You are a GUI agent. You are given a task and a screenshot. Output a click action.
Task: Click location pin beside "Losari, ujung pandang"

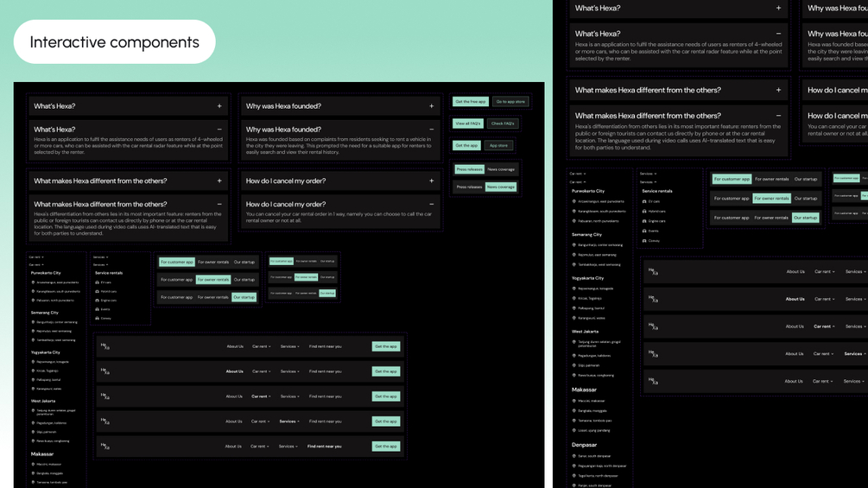pos(574,430)
